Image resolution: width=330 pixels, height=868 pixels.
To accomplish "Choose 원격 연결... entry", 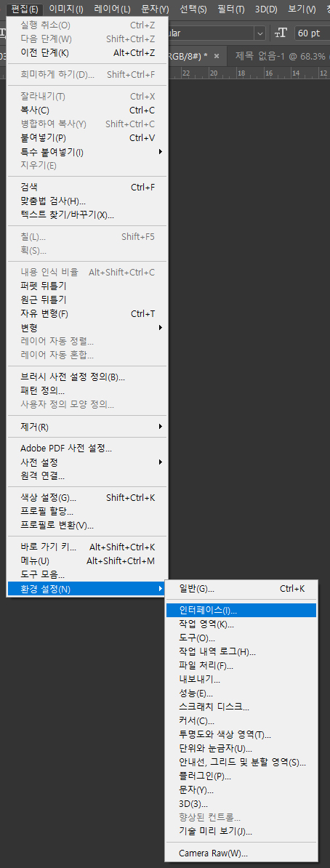I will tap(87, 475).
